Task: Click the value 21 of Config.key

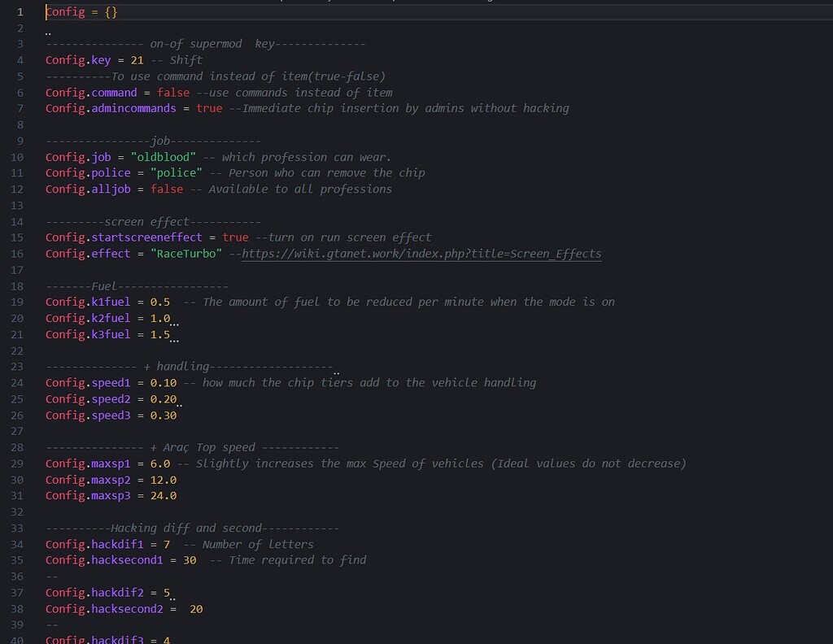Action: click(137, 60)
